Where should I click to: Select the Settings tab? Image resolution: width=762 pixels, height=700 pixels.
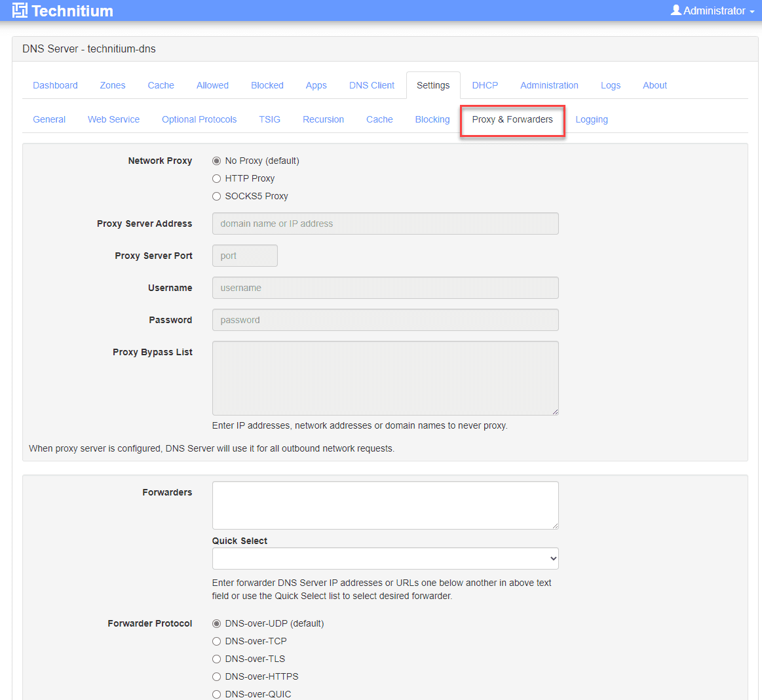pos(433,86)
